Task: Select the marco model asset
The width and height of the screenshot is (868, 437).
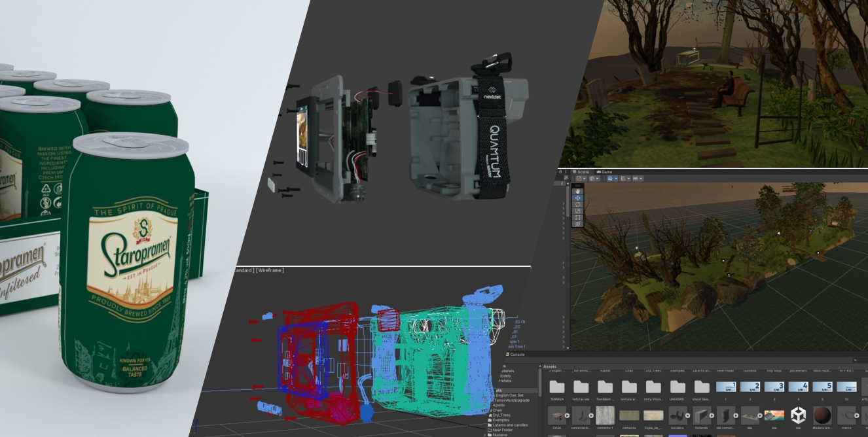Action: (x=845, y=416)
